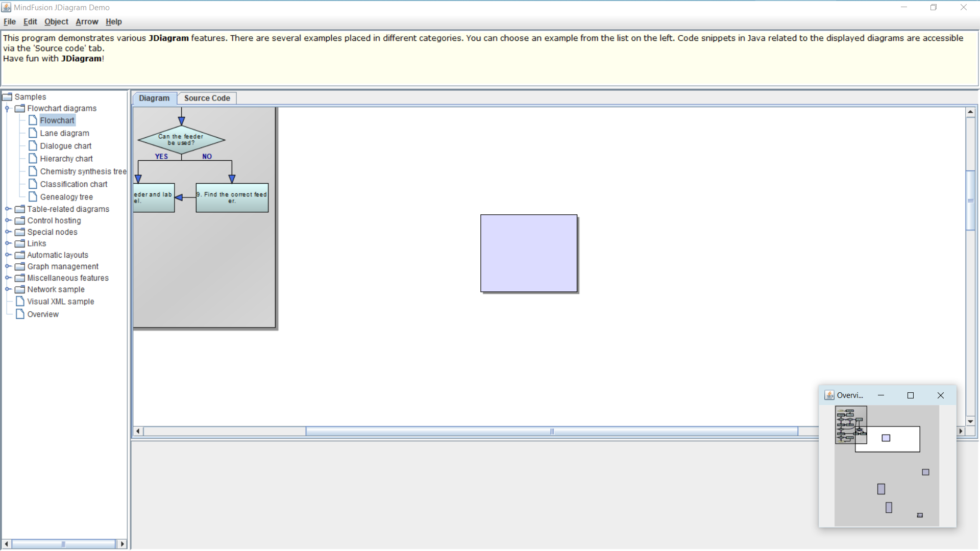Viewport: 980px width, 551px height.
Task: Click the Java icon in Overview window title
Action: click(x=829, y=395)
